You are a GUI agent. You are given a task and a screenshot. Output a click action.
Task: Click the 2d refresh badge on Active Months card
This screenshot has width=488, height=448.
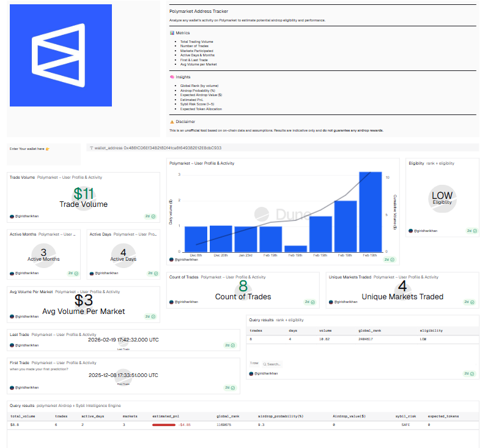(x=73, y=273)
